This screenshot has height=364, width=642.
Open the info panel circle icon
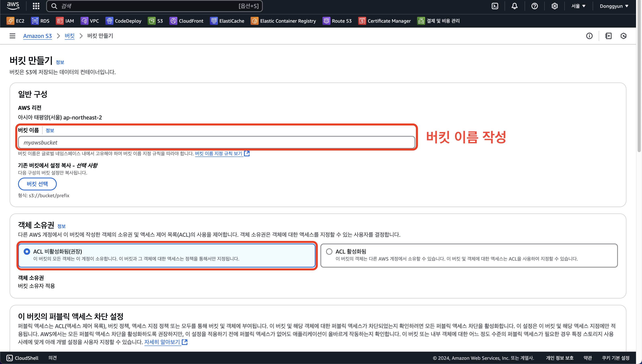[x=589, y=36]
